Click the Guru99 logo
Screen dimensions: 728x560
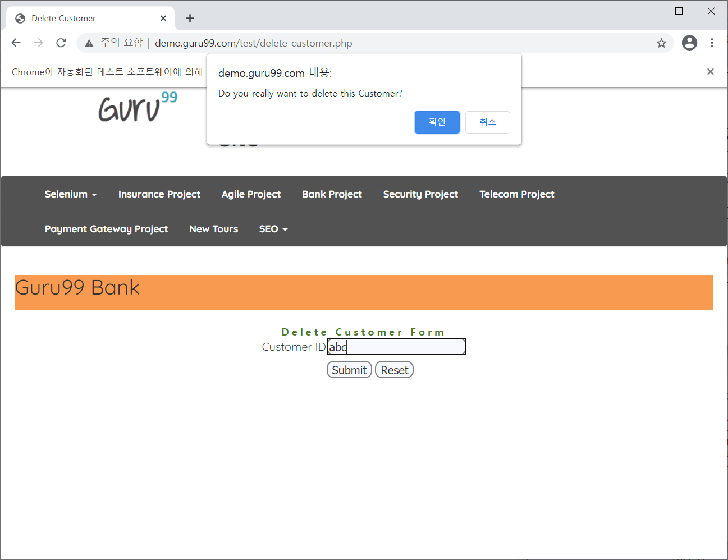point(138,107)
